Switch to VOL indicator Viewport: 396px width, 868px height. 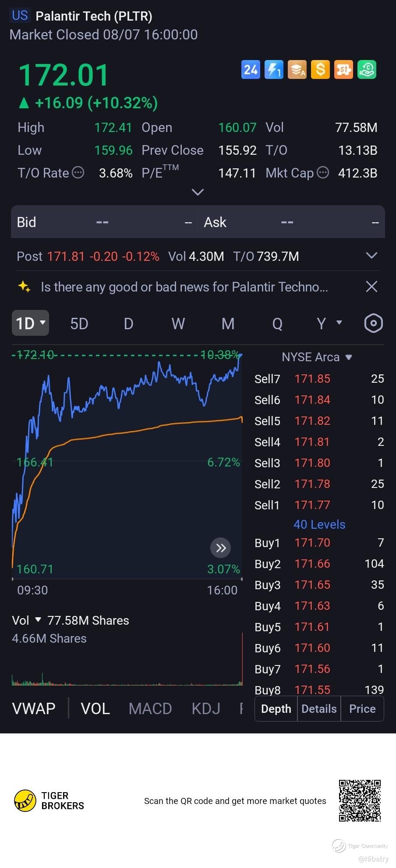[x=95, y=708]
